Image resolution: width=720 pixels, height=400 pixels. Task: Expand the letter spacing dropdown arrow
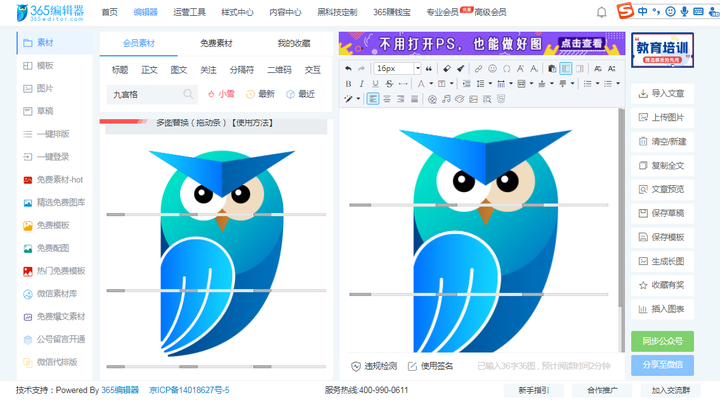(511, 84)
